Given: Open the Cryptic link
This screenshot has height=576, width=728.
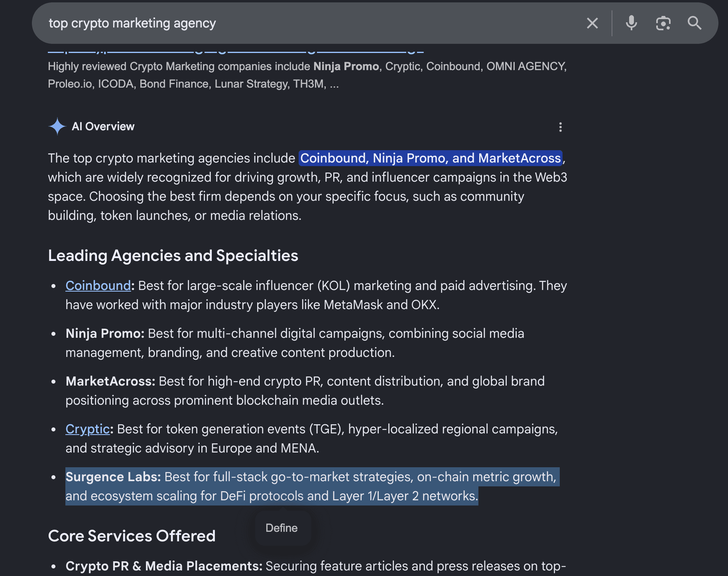Looking at the screenshot, I should pyautogui.click(x=88, y=429).
